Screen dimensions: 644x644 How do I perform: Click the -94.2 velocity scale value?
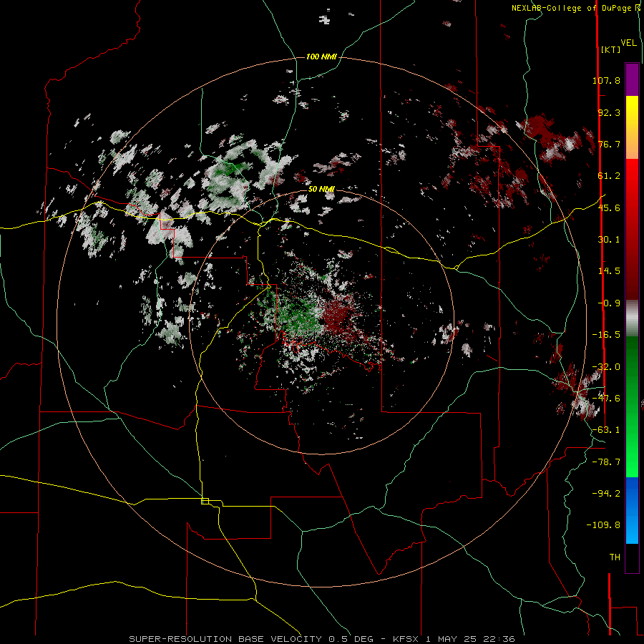[606, 494]
